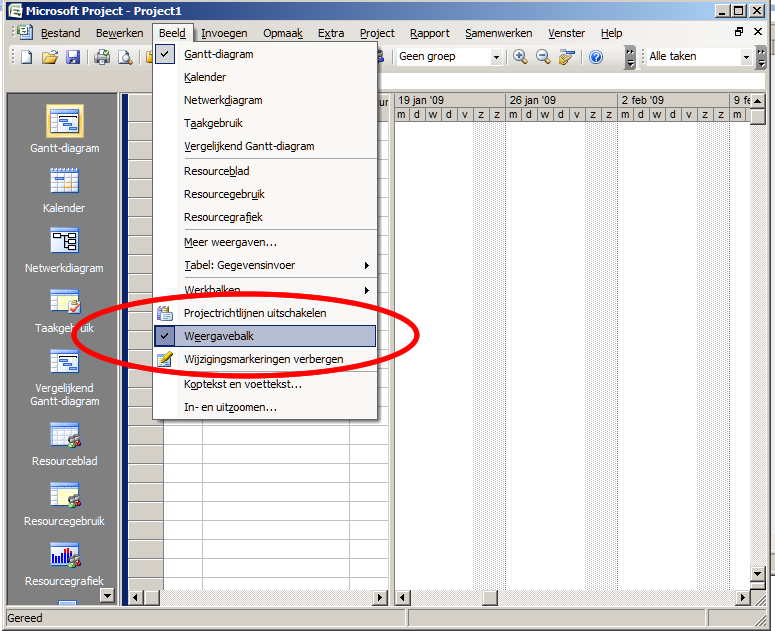Select Taakgebruik icon in view bar
This screenshot has width=775, height=631.
click(65, 301)
